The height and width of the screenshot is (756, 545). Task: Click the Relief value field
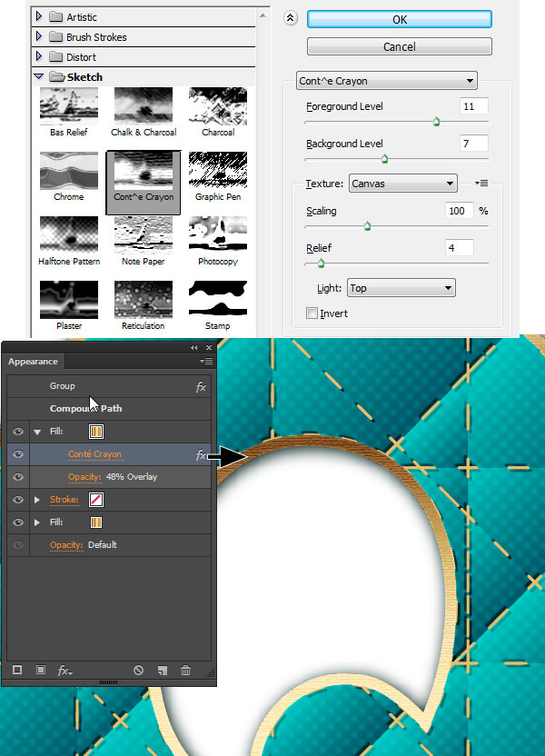tap(460, 248)
